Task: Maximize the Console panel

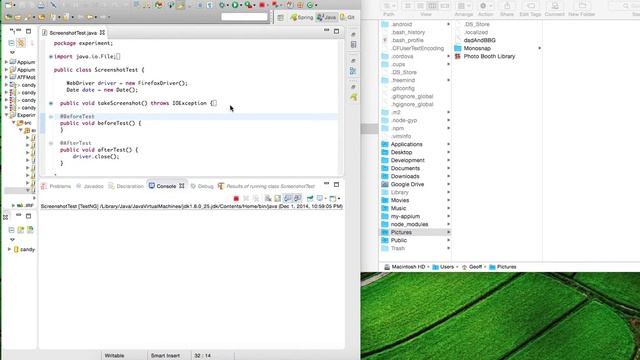Action: (x=336, y=184)
